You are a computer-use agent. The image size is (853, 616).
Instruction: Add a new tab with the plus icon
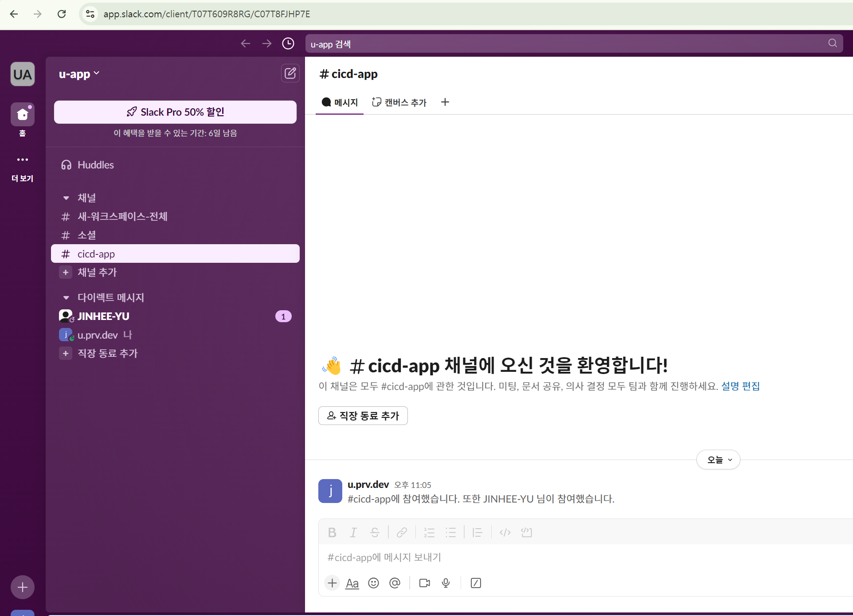pos(445,102)
